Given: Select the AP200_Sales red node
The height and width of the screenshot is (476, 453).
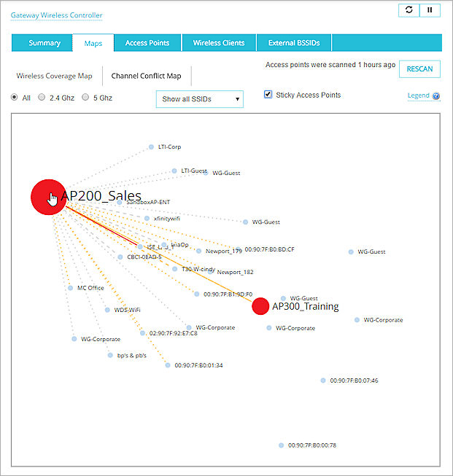Looking at the screenshot, I should pos(48,197).
